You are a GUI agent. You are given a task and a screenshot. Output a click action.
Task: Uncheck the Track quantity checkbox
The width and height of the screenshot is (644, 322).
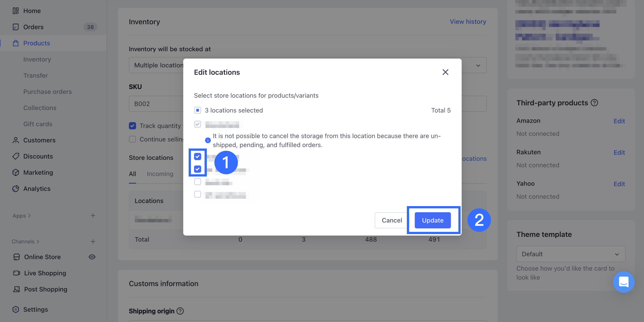pos(133,126)
